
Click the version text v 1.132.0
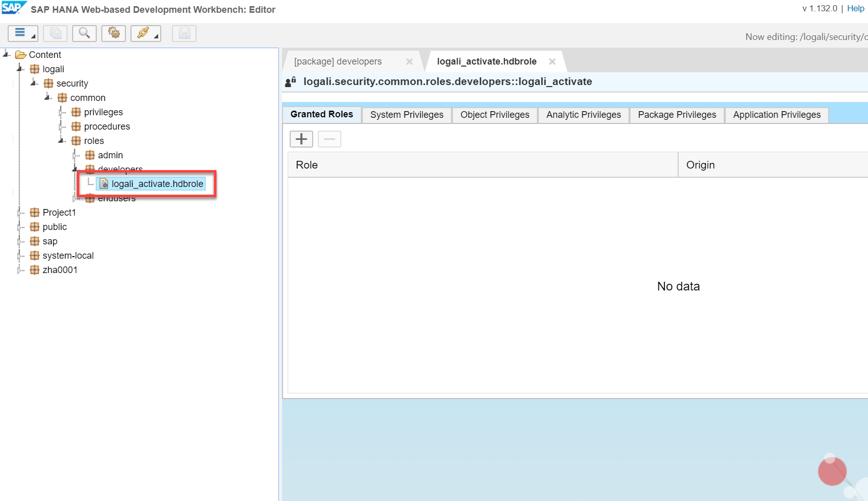(820, 8)
